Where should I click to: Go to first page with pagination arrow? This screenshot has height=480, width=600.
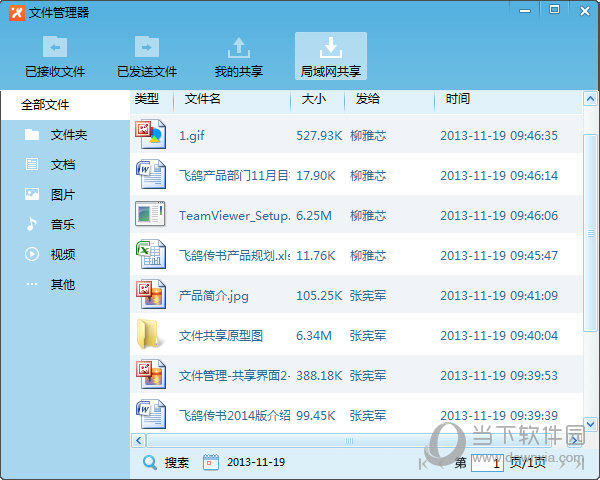423,464
